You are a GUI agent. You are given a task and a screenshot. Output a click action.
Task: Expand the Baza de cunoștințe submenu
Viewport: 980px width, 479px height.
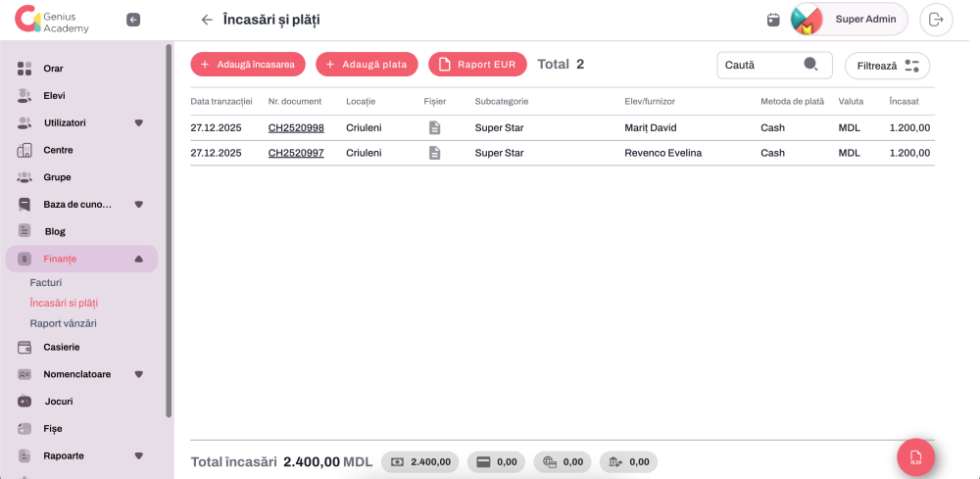tap(138, 205)
